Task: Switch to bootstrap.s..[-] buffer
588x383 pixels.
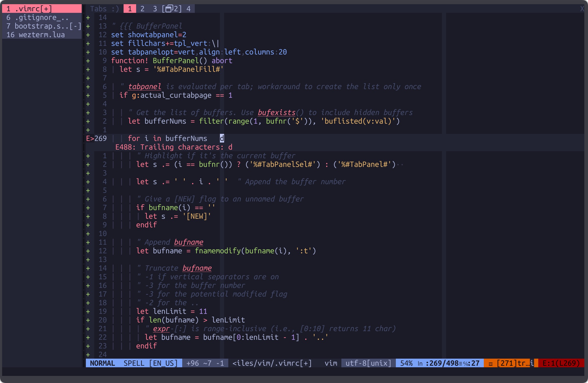Action: point(42,26)
